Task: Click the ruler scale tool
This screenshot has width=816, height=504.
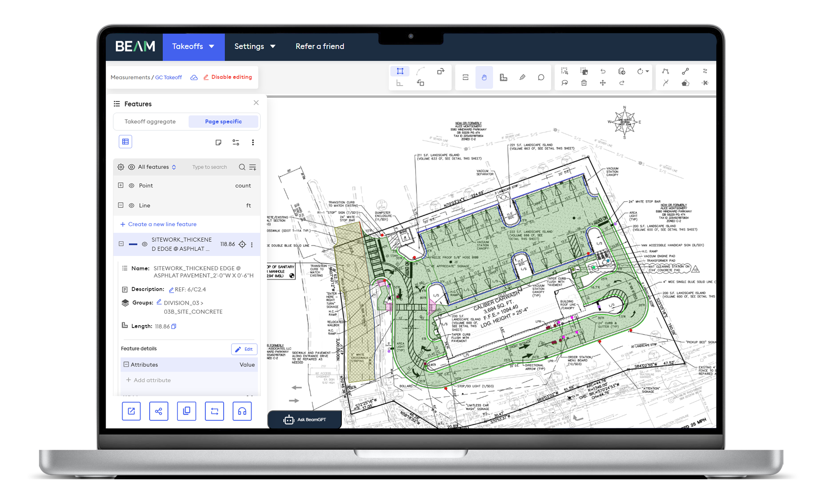Action: (503, 78)
